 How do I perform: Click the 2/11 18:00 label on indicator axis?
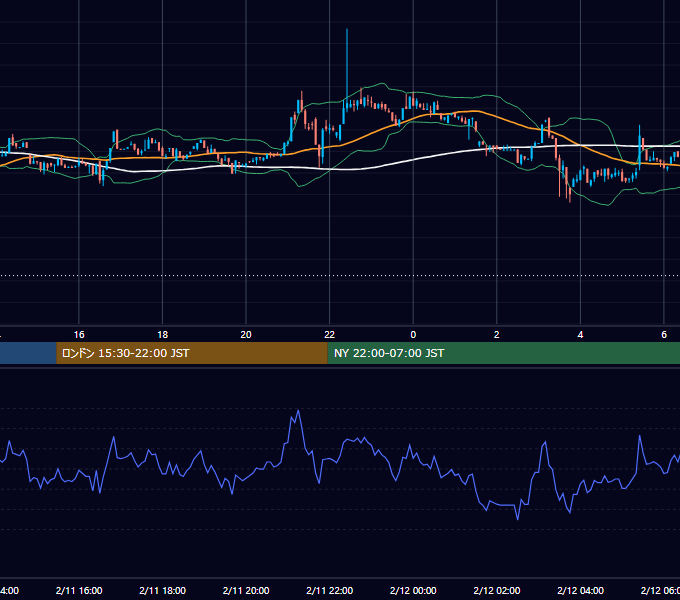tap(163, 590)
